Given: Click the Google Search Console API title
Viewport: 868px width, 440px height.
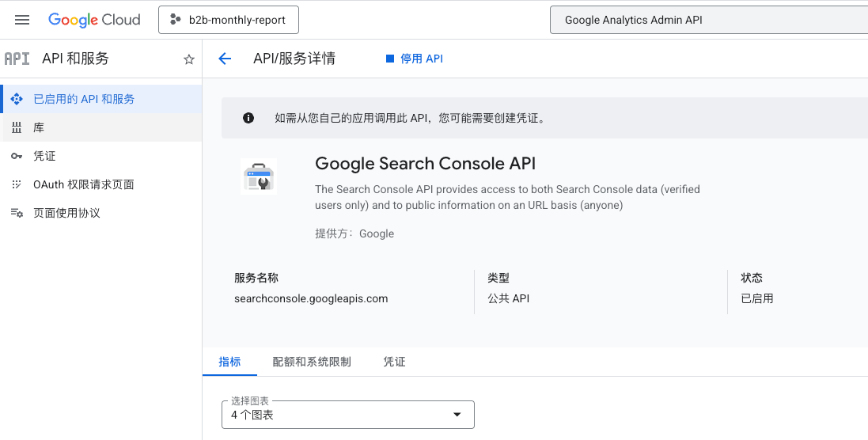Looking at the screenshot, I should (425, 164).
